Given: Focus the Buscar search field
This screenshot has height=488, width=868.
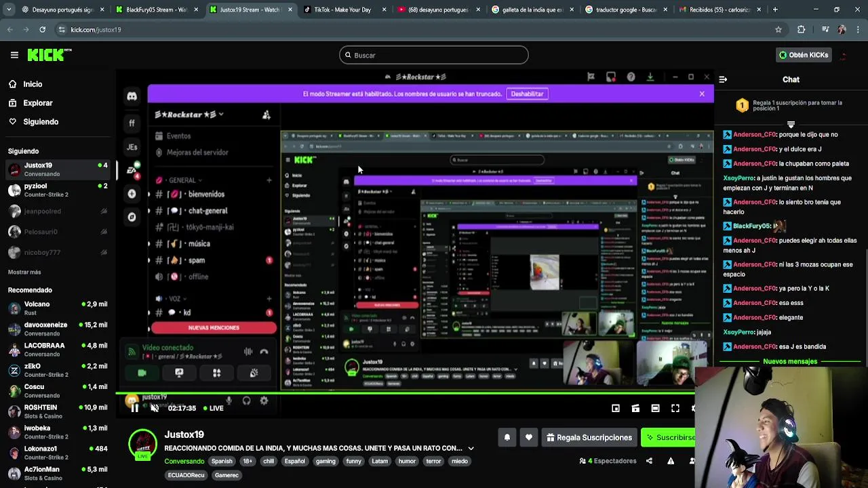Looking at the screenshot, I should point(434,55).
